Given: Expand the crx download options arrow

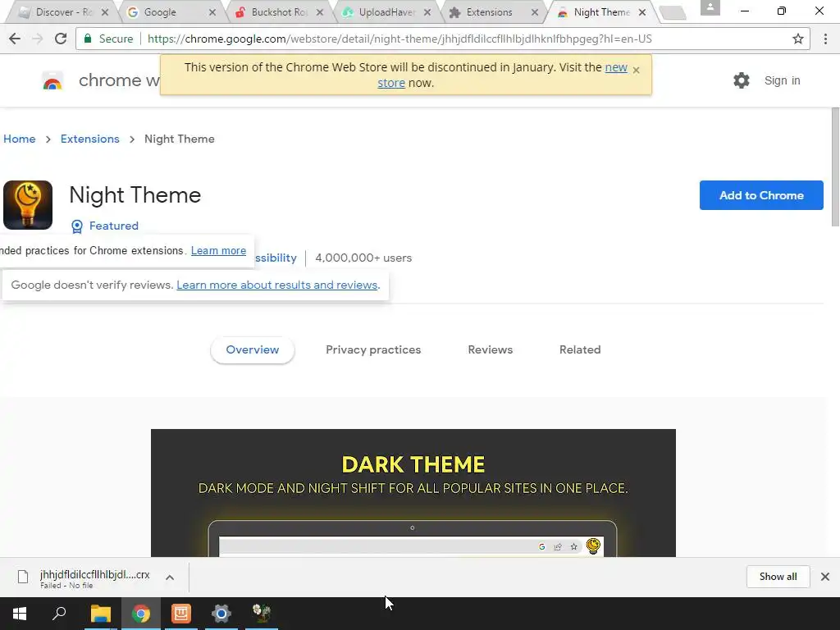Looking at the screenshot, I should (x=170, y=577).
